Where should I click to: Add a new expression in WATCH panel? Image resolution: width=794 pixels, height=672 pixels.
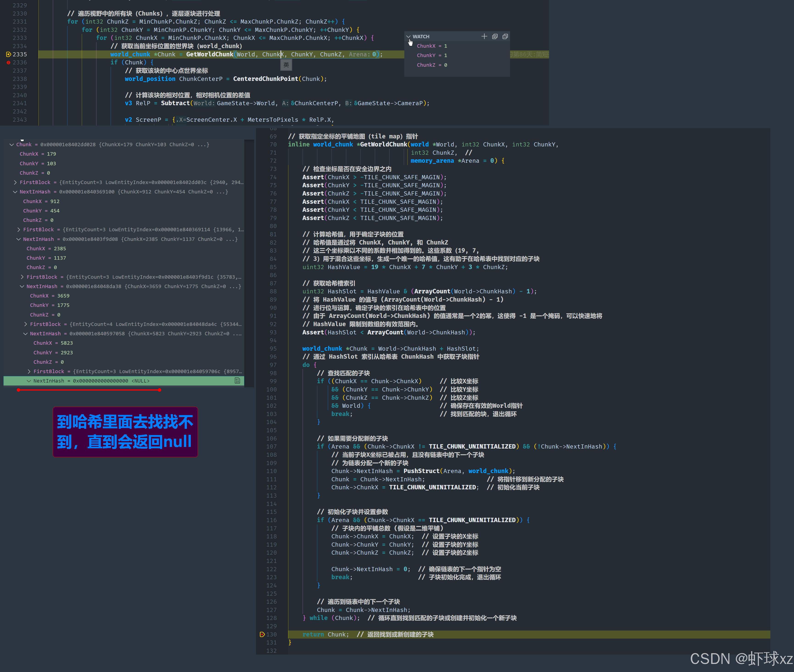484,37
